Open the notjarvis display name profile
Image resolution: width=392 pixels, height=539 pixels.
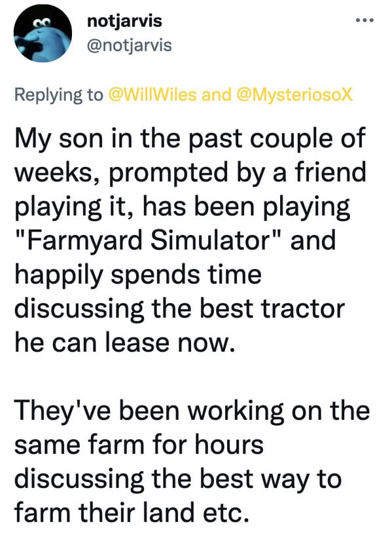tap(124, 21)
